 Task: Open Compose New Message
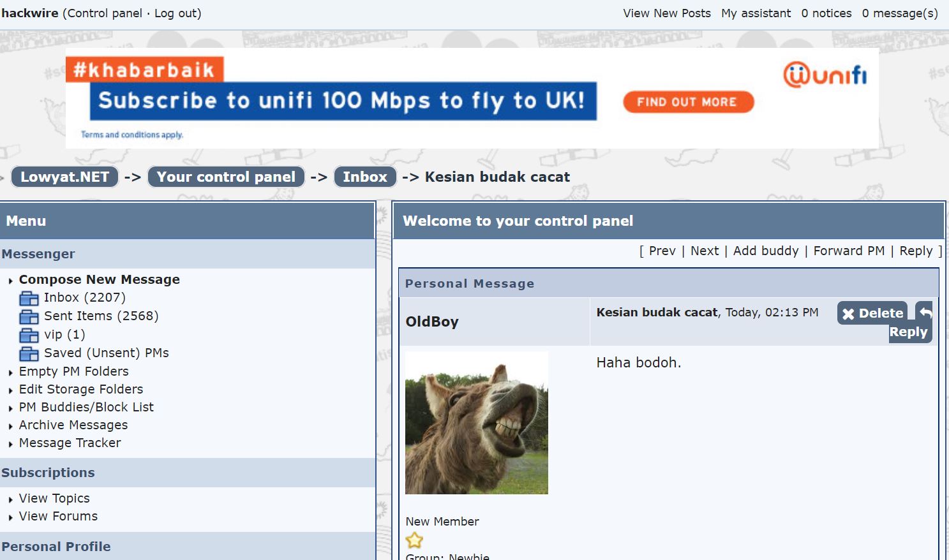pyautogui.click(x=99, y=279)
